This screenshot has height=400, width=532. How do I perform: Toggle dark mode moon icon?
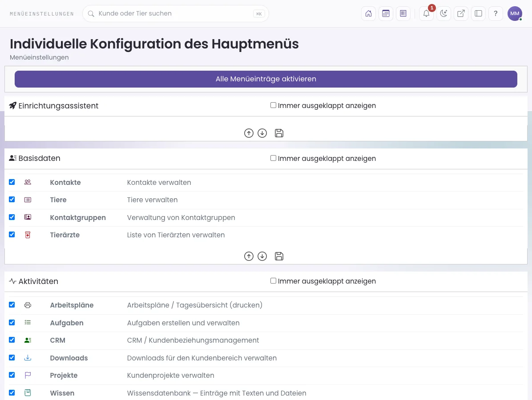tap(444, 14)
